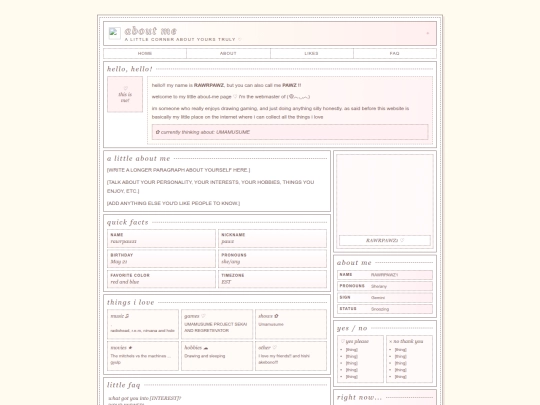Select the TIMEZONE quick fact card
This screenshot has width=540, height=405.
(x=272, y=279)
